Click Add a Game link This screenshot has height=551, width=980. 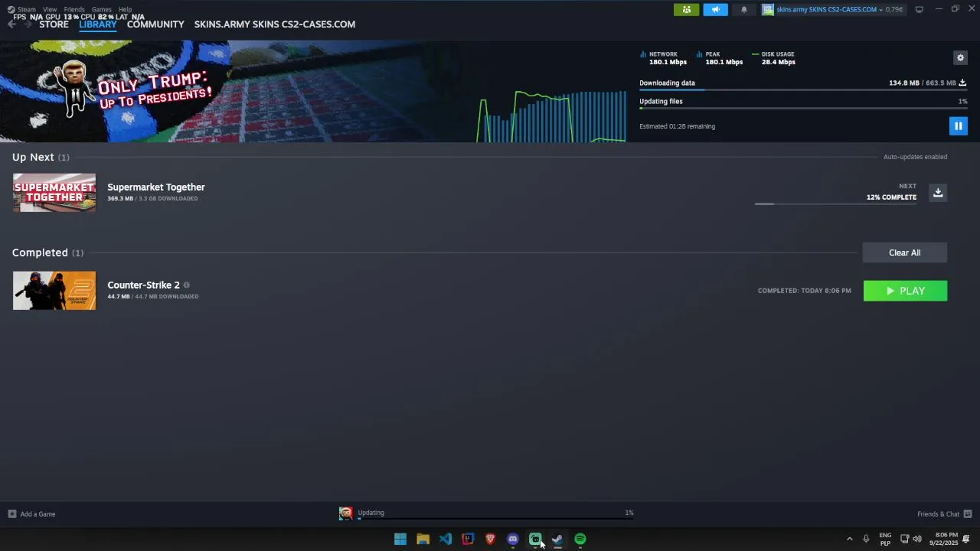[x=38, y=514]
